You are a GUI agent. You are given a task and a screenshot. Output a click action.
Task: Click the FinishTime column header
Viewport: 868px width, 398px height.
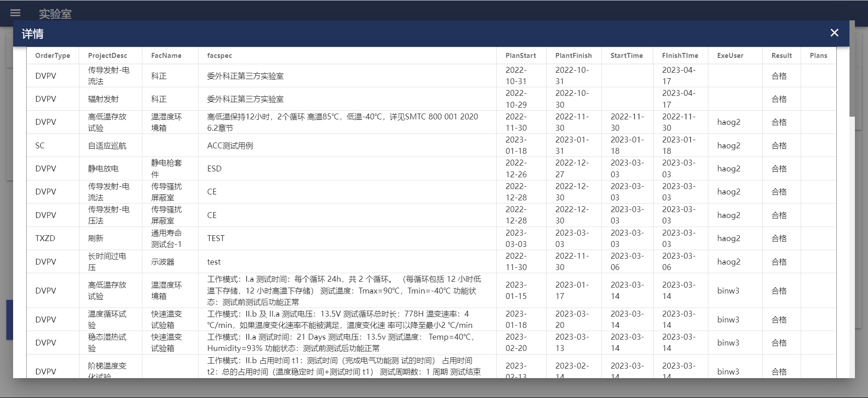pos(680,56)
